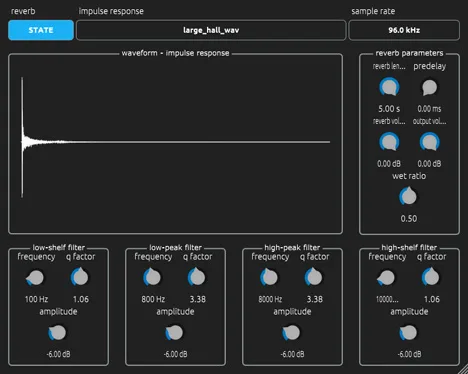The width and height of the screenshot is (468, 374).
Task: Click the low-peak filter frequency knob
Action: (x=152, y=278)
